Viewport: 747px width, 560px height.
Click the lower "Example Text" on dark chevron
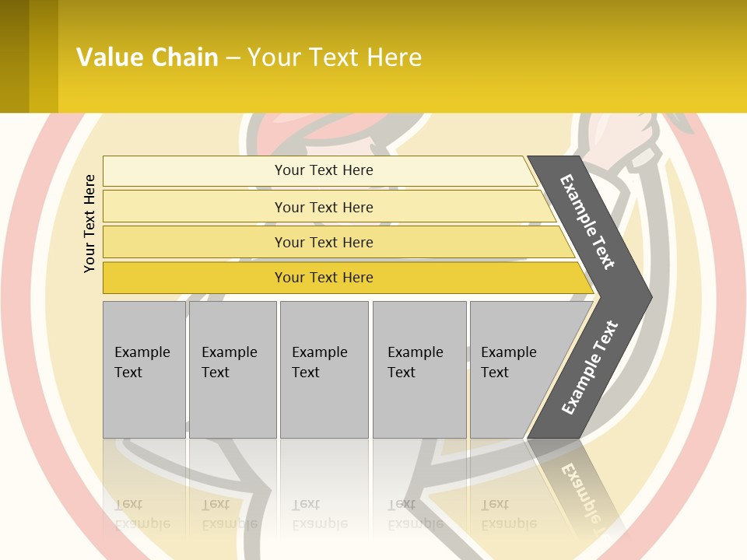click(x=590, y=368)
